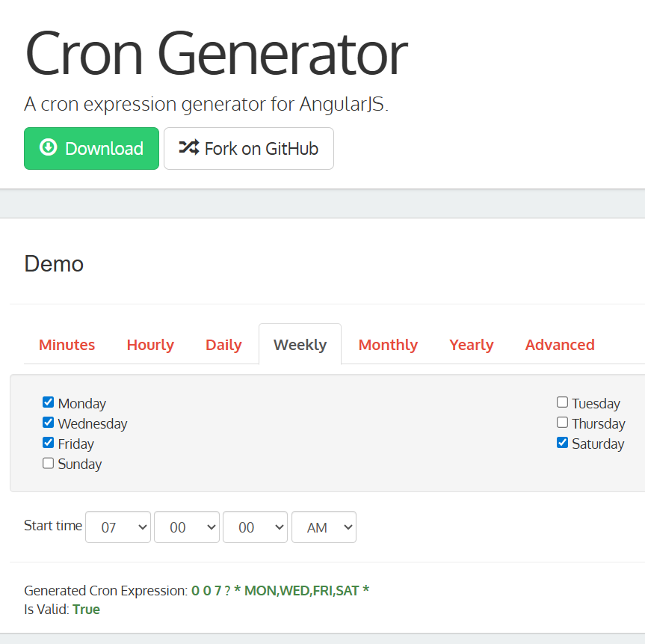Select the Daily tab

coord(223,345)
